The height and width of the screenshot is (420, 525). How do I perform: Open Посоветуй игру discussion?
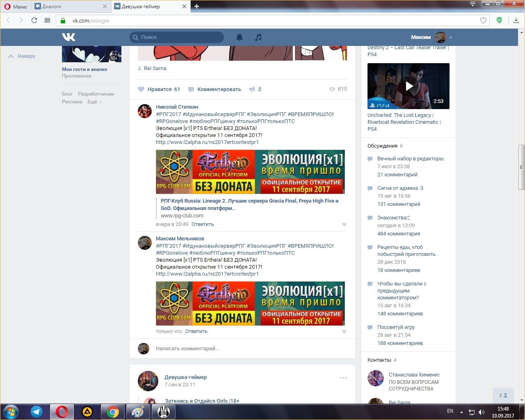click(396, 327)
